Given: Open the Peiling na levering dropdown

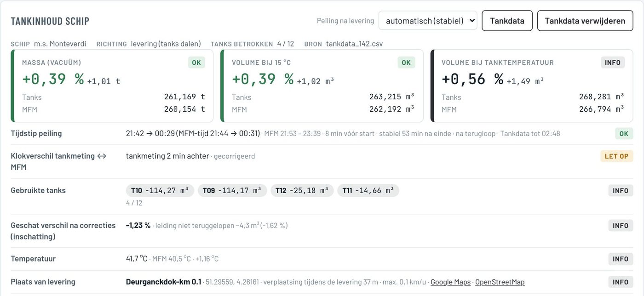Looking at the screenshot, I should 428,21.
